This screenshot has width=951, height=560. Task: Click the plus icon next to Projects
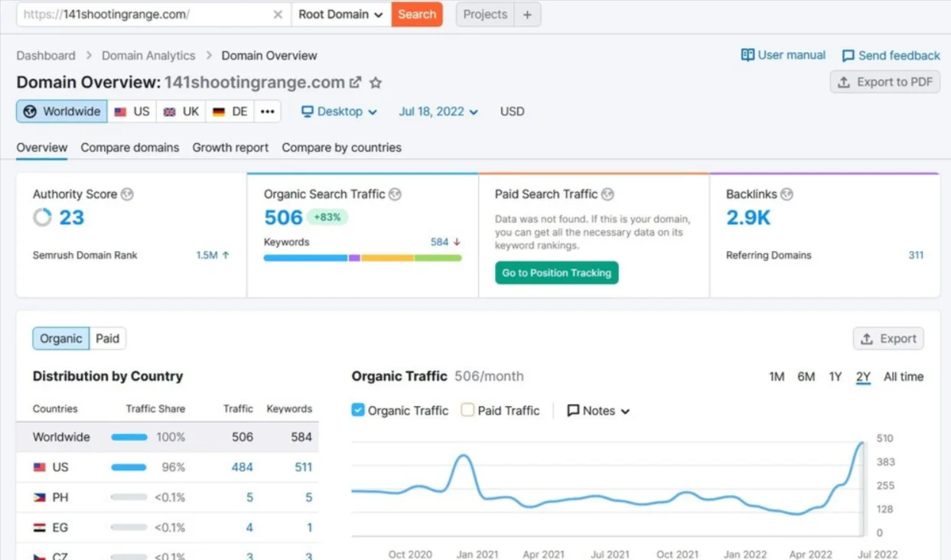(x=527, y=15)
